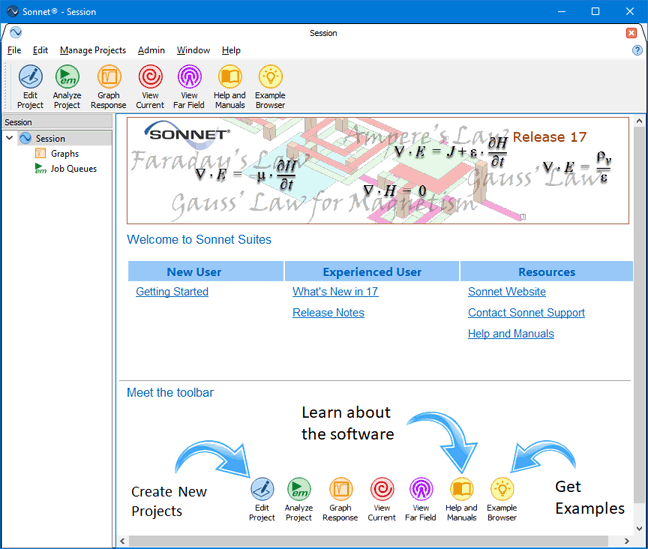This screenshot has height=549, width=648.
Task: Click Analyze Project in Meet the toolbar image
Action: (x=299, y=499)
